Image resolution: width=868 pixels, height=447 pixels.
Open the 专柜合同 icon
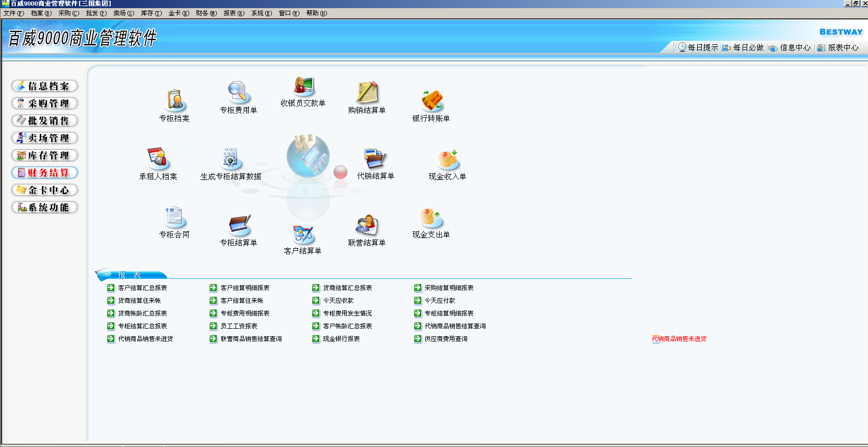click(x=174, y=217)
